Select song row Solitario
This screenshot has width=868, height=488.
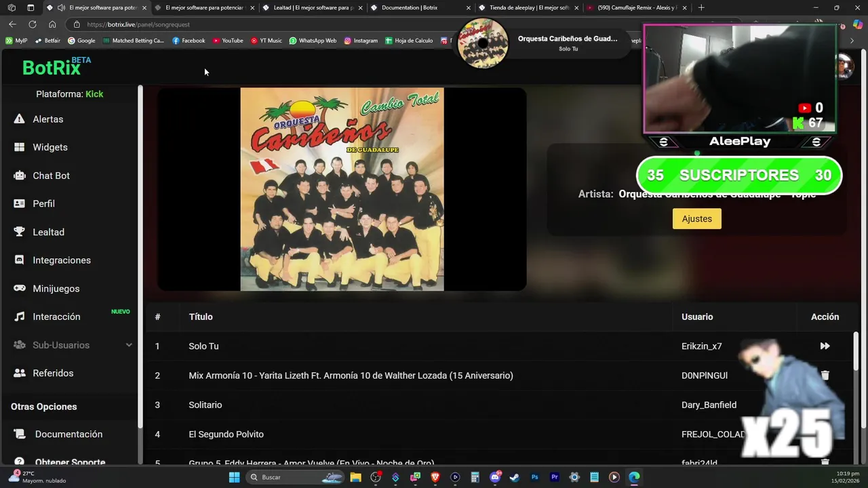coord(500,405)
